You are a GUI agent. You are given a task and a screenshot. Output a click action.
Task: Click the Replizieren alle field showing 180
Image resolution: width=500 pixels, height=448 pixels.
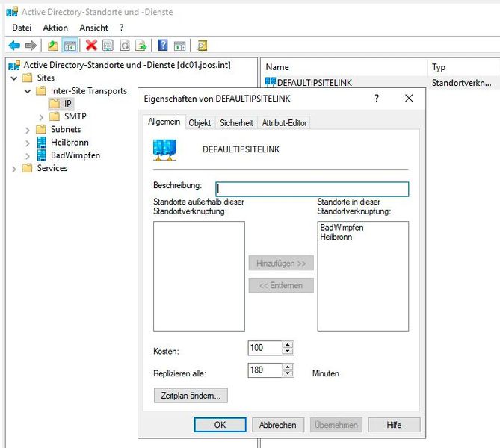tap(265, 370)
